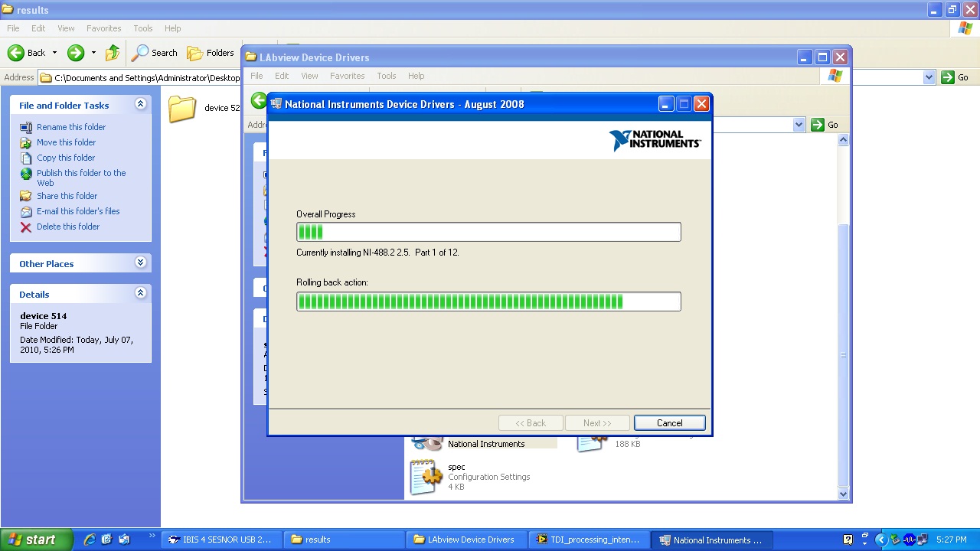Switch to IBIS 4 SESNOR USB taskbar item
Screen dimensions: 980x551
point(220,540)
